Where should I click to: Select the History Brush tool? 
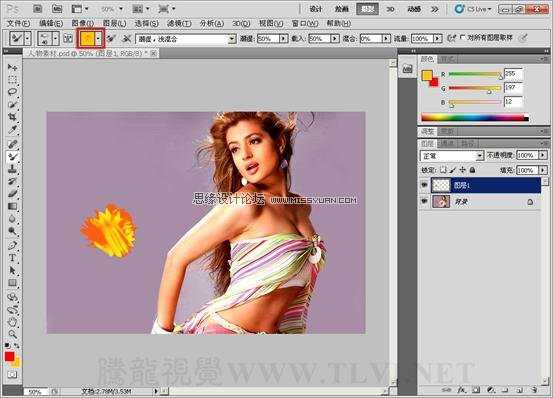(x=12, y=181)
